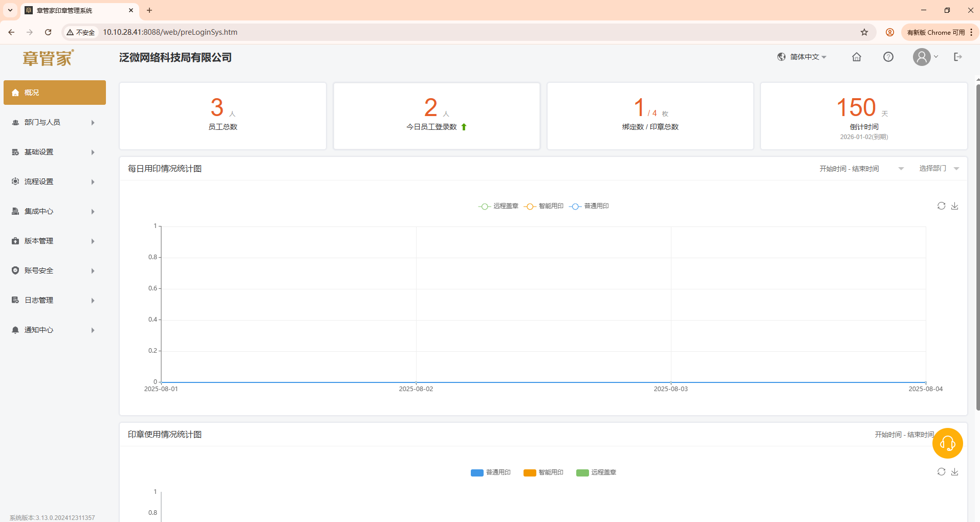Viewport: 980px width, 522px height.
Task: Expand the 基础设置 submenu arrow
Action: [93, 152]
